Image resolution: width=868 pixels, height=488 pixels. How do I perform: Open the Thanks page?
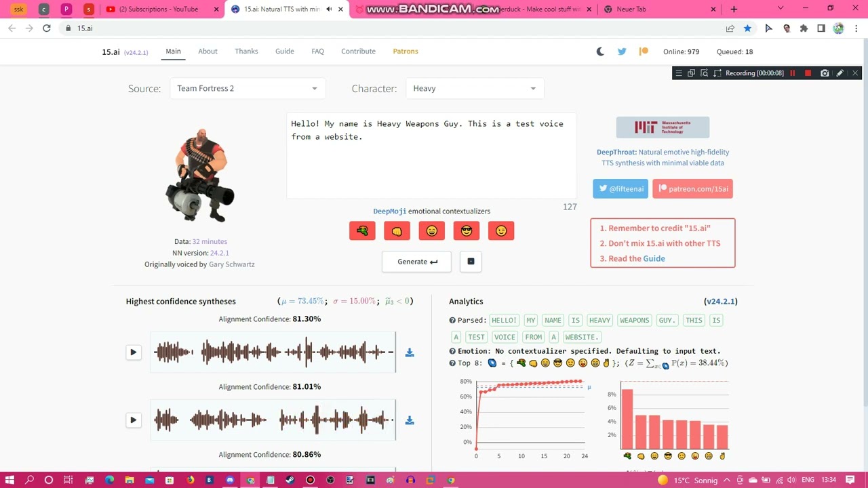246,52
